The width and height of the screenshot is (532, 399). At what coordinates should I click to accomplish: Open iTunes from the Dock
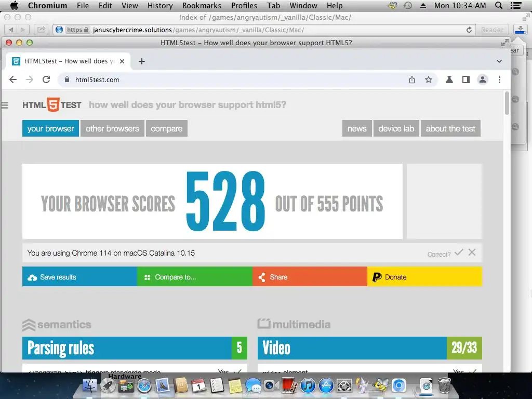tap(308, 386)
